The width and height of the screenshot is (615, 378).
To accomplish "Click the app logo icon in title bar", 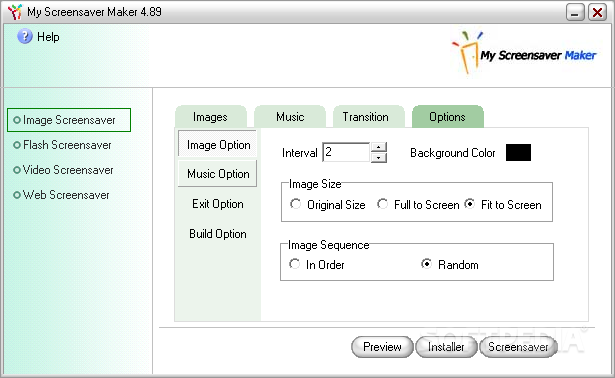I will tap(15, 12).
